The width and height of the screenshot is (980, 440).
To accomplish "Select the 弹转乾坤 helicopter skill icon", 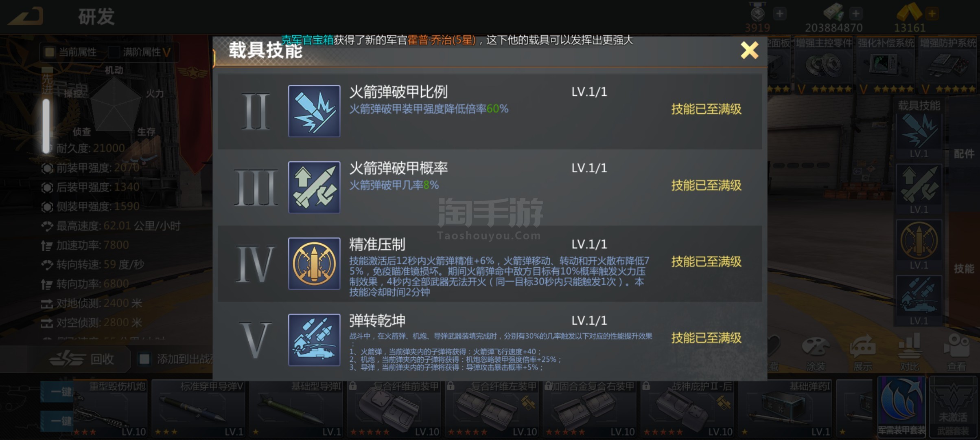I will (314, 339).
